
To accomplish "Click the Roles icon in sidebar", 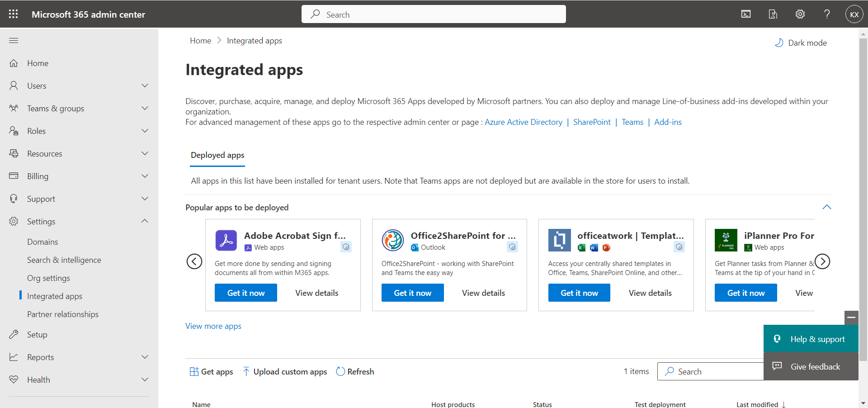I will click(x=14, y=131).
